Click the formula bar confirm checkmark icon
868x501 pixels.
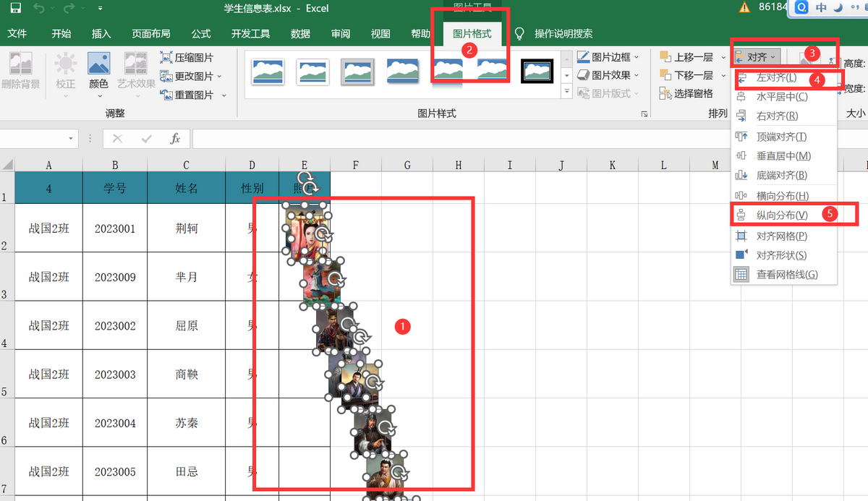click(147, 139)
